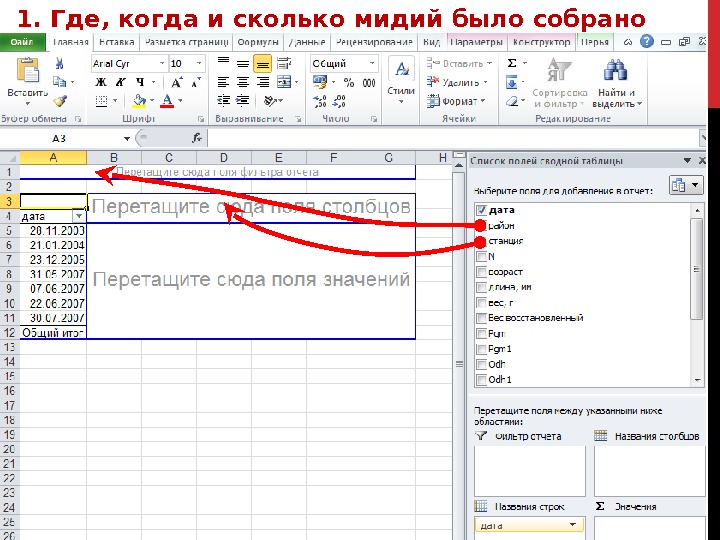720x540 pixels.
Task: Check the Fgm1 field checkbox
Action: (x=481, y=349)
